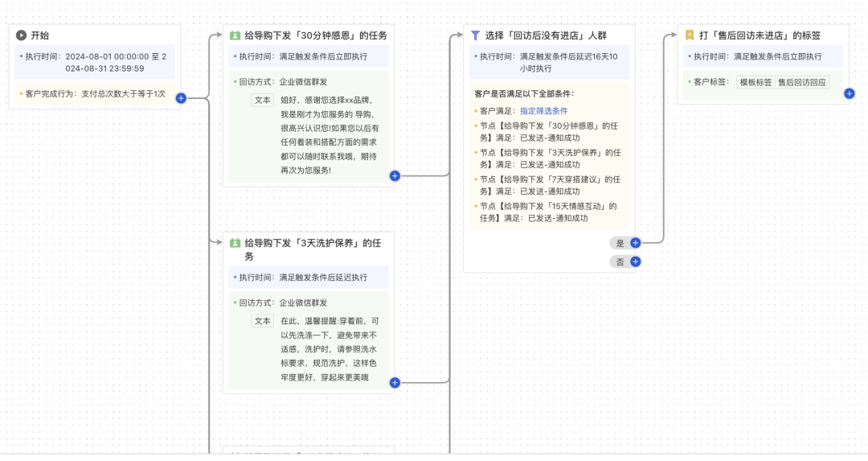Add a branch from the 否 output plus
Screen dimensions: 868x461
(635, 261)
